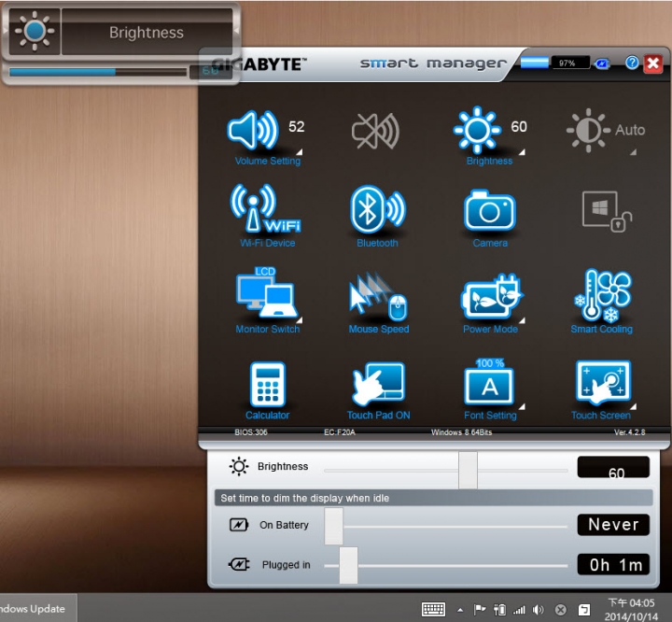
Task: Click the white square tray icon beside the clock
Action: 584,610
